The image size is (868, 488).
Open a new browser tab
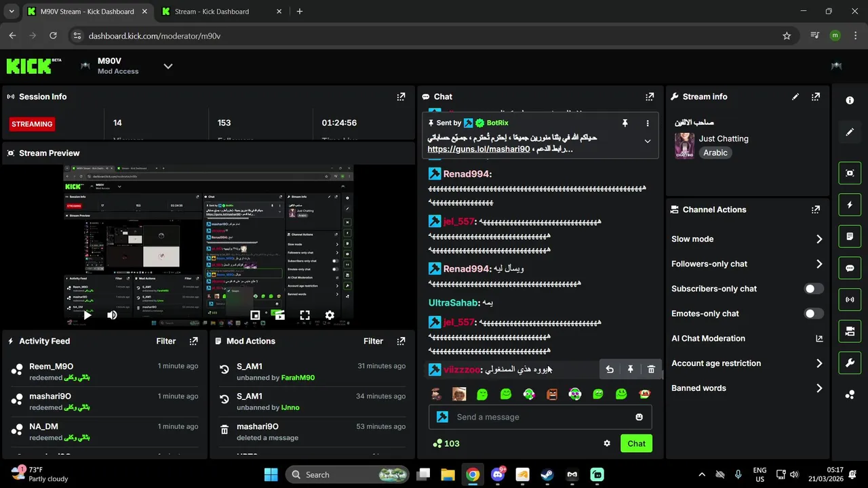300,12
